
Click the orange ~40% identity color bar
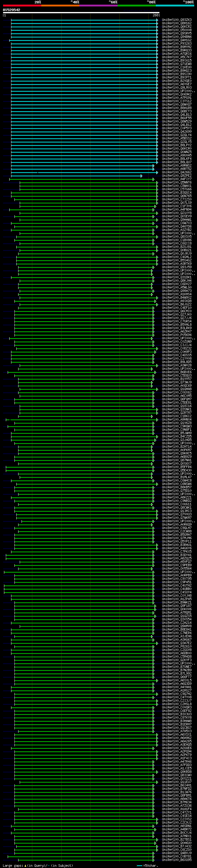pos(60,6)
